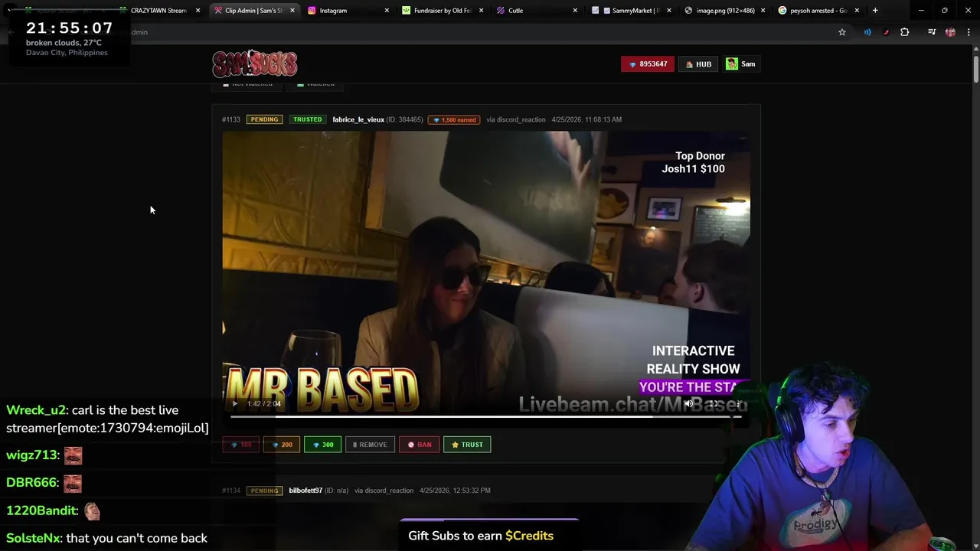This screenshot has height=551, width=980.
Task: Click the 4/25/2026, 12:53:32 PM timestamp
Action: coord(455,491)
